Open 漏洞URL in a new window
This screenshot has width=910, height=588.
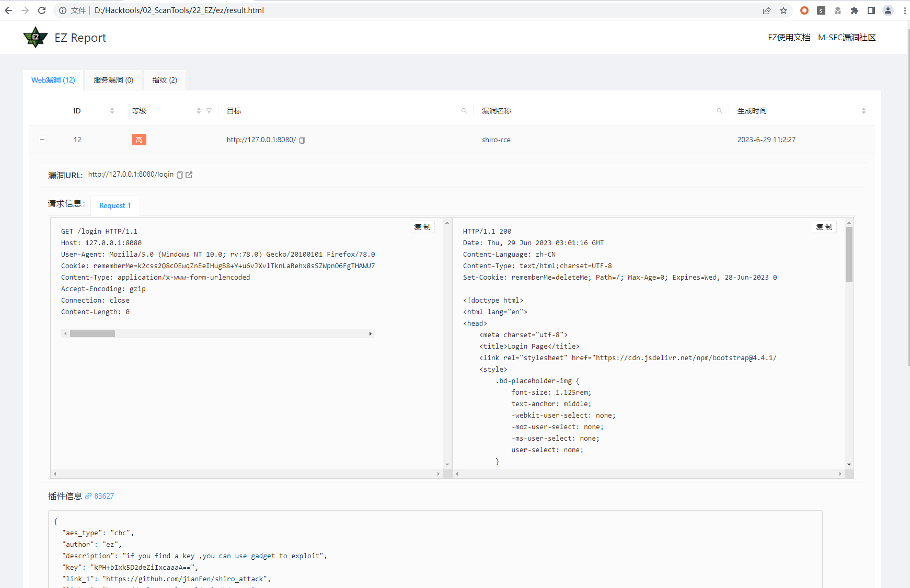[x=189, y=175]
